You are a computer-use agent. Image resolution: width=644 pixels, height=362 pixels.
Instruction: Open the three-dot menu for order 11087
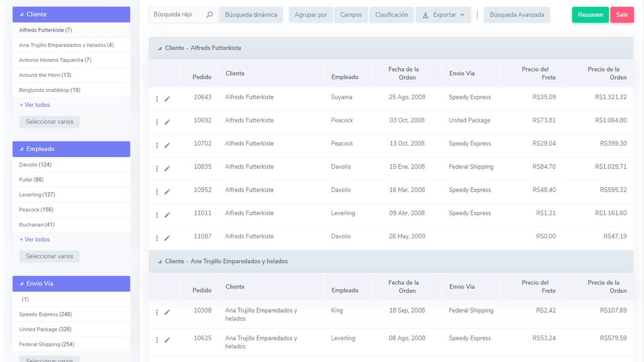click(157, 237)
